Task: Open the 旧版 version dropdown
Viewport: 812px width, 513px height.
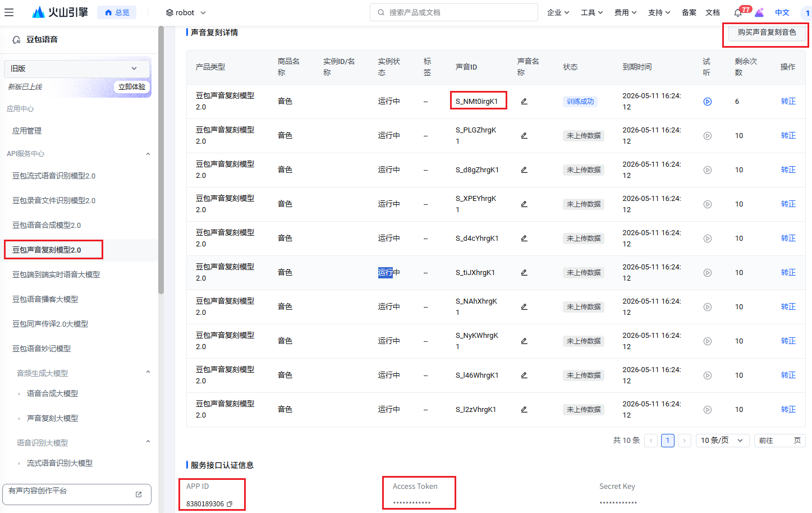Action: 77,68
